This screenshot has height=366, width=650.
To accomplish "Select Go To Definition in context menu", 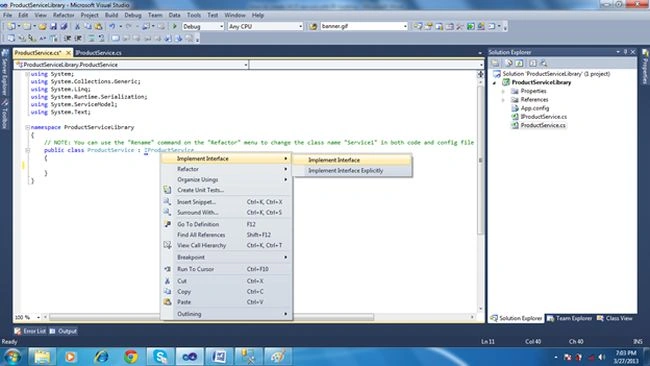I will click(226, 224).
